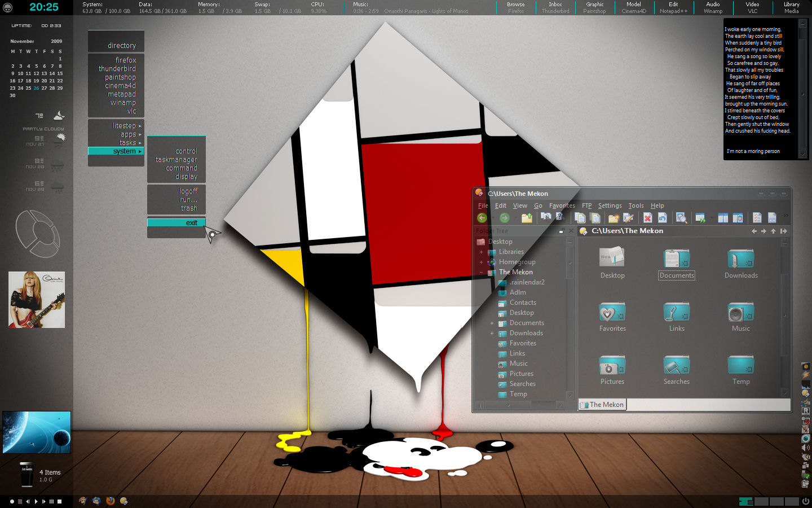The height and width of the screenshot is (508, 812).
Task: Open the File menu in the file manager
Action: pos(483,205)
